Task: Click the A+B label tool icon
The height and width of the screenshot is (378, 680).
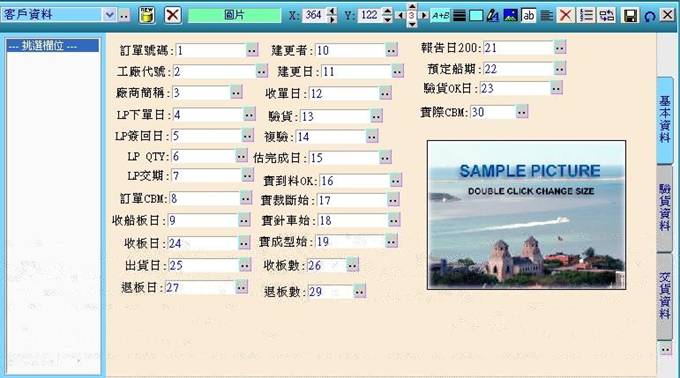Action: (x=440, y=16)
